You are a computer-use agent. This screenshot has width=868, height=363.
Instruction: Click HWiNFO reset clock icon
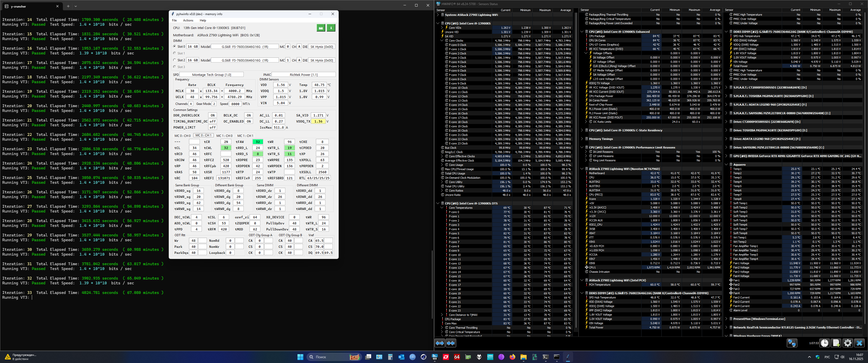click(x=825, y=343)
